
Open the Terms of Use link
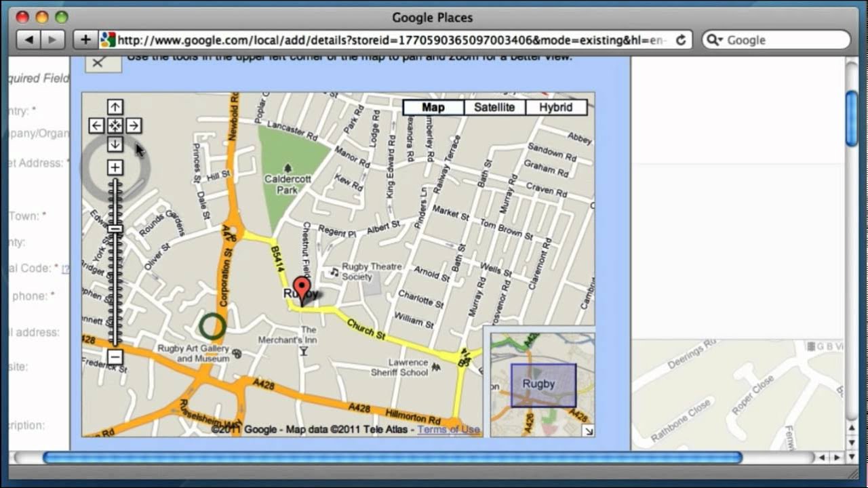(448, 429)
